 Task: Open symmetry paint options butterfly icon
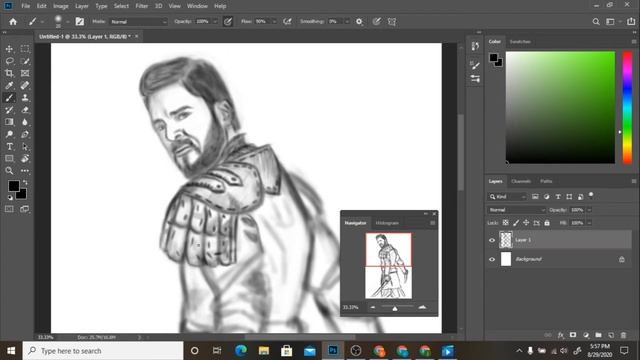point(392,22)
